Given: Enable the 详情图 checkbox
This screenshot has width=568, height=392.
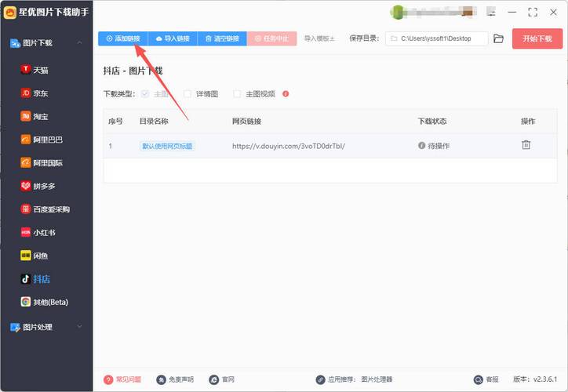Looking at the screenshot, I should pyautogui.click(x=188, y=94).
